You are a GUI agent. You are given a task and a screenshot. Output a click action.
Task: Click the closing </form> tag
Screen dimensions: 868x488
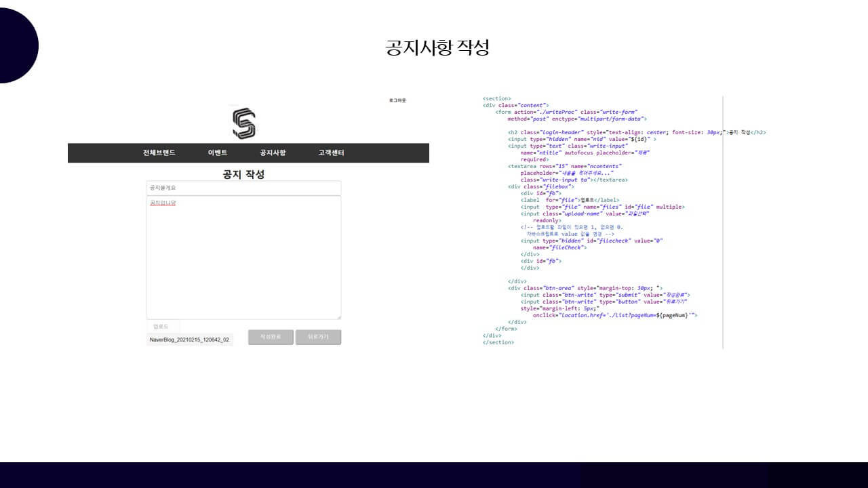[506, 329]
